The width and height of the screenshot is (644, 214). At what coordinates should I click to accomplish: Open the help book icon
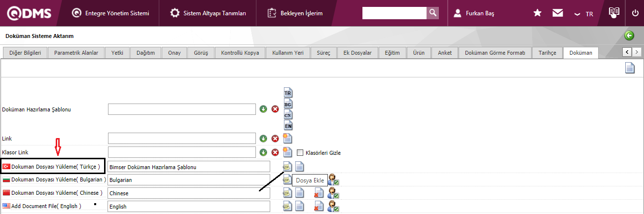[x=614, y=13]
